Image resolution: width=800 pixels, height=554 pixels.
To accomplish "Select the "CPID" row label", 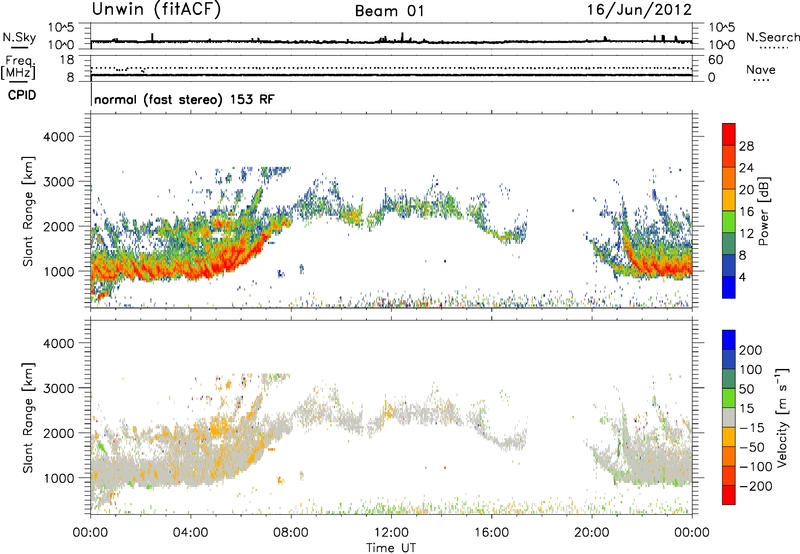I will (22, 95).
